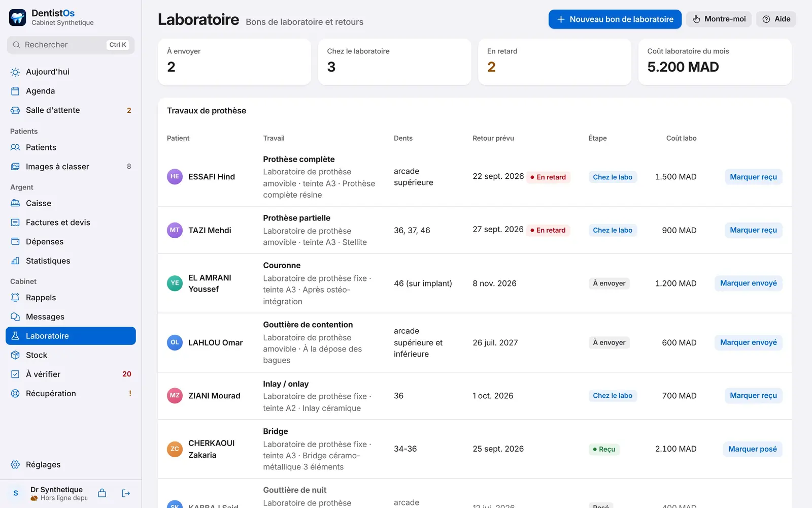Open Aujourd'hui sun icon
812x508 pixels.
[x=15, y=72]
